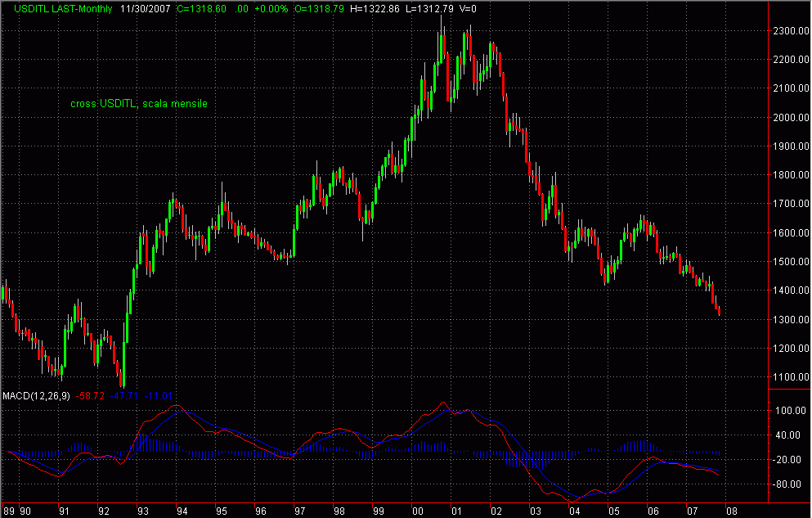Click the MACD(12,26,9) indicator label
The image size is (812, 518).
coord(36,396)
